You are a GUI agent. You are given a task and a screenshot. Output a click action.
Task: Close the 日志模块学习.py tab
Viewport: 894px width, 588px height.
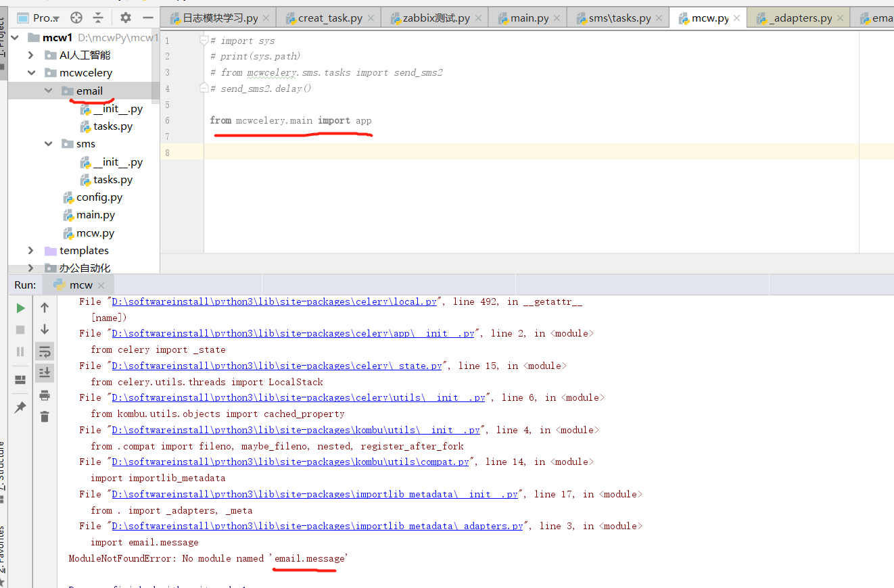266,19
